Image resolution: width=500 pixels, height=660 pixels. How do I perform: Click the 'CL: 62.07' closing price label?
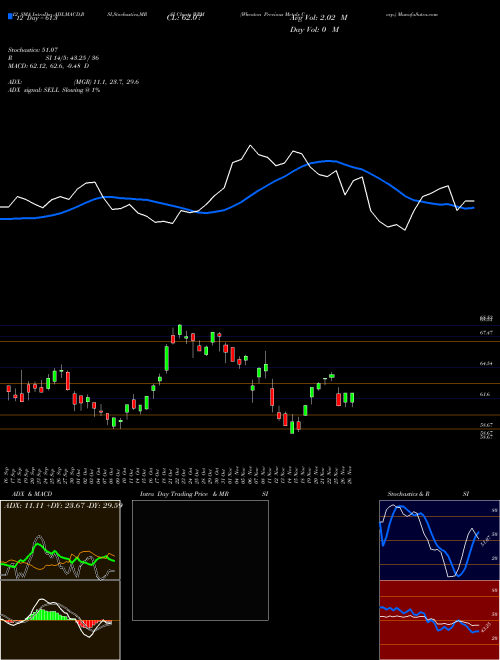pos(184,19)
